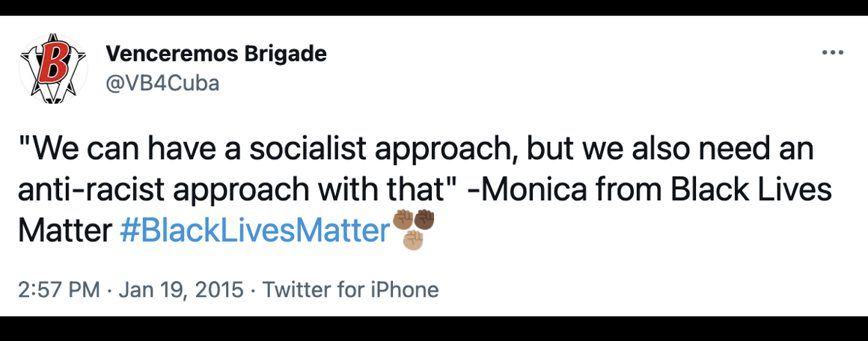Click the 2:57 PM timestamp
868x341 pixels.
58,289
